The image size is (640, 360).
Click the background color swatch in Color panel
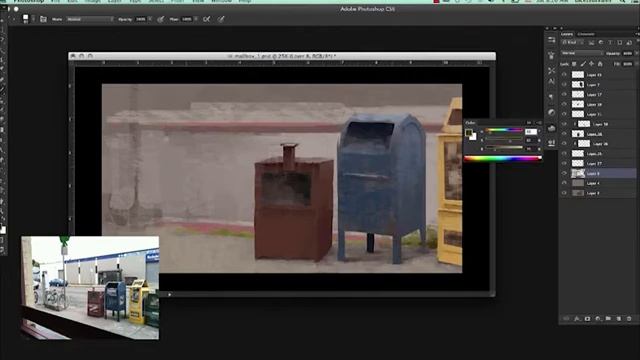[473, 138]
